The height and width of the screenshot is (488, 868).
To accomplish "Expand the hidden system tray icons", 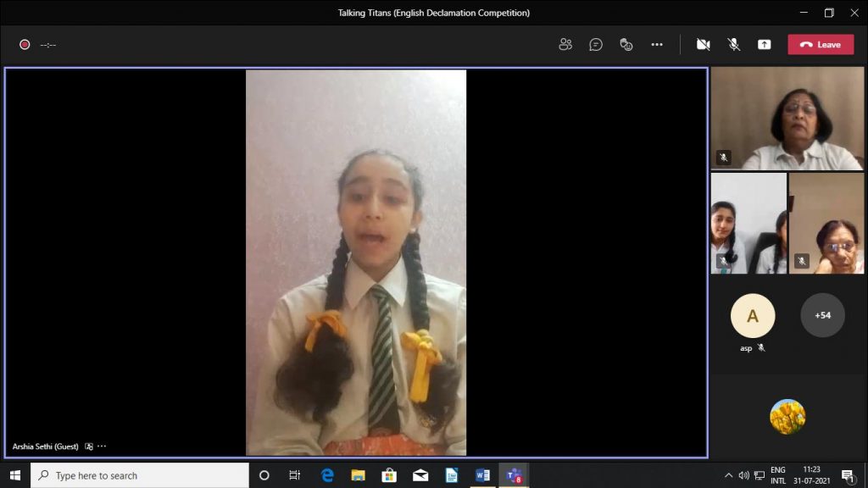I will pos(728,475).
